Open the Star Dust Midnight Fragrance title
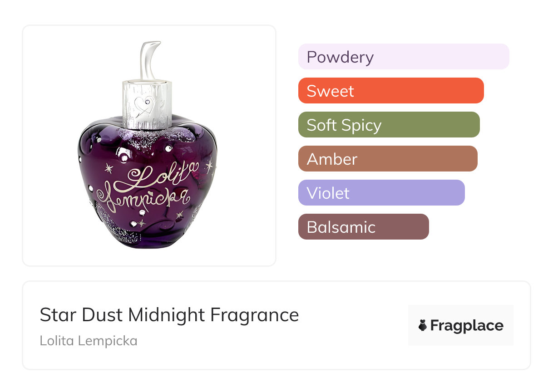The height and width of the screenshot is (392, 553). 169,315
